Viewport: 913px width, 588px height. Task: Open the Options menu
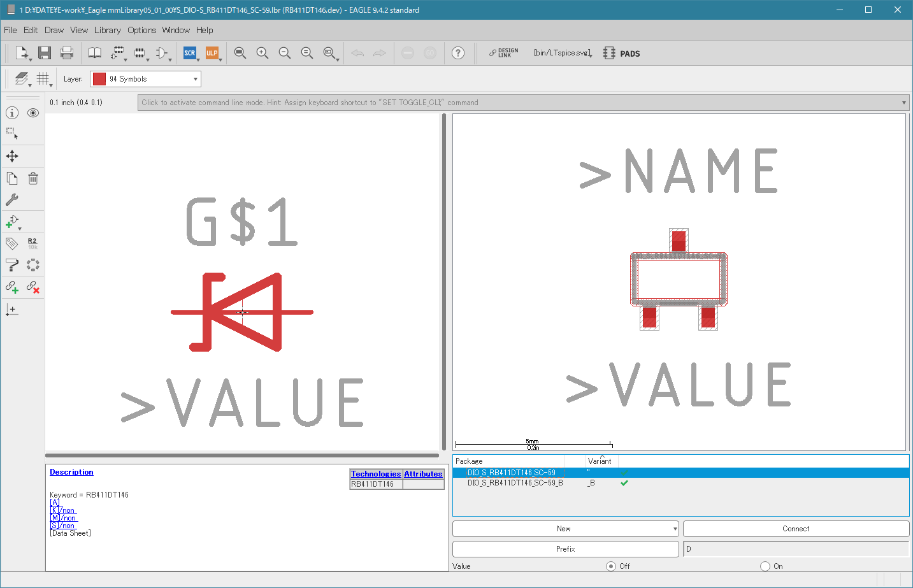(x=141, y=30)
